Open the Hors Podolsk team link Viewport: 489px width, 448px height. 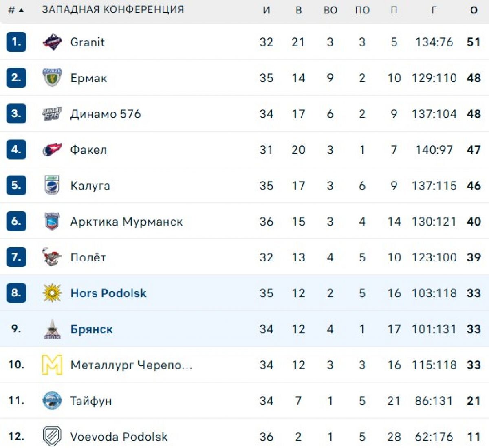click(x=108, y=293)
